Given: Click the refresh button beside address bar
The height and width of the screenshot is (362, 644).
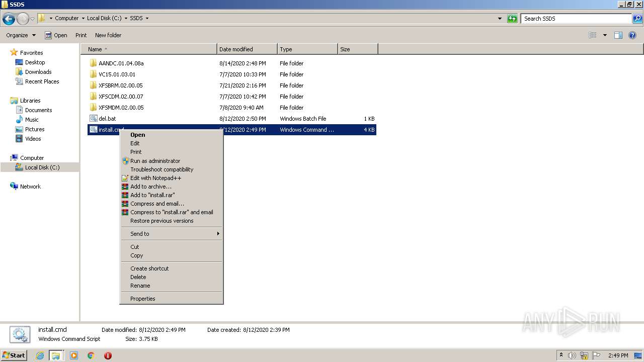Looking at the screenshot, I should (x=512, y=19).
